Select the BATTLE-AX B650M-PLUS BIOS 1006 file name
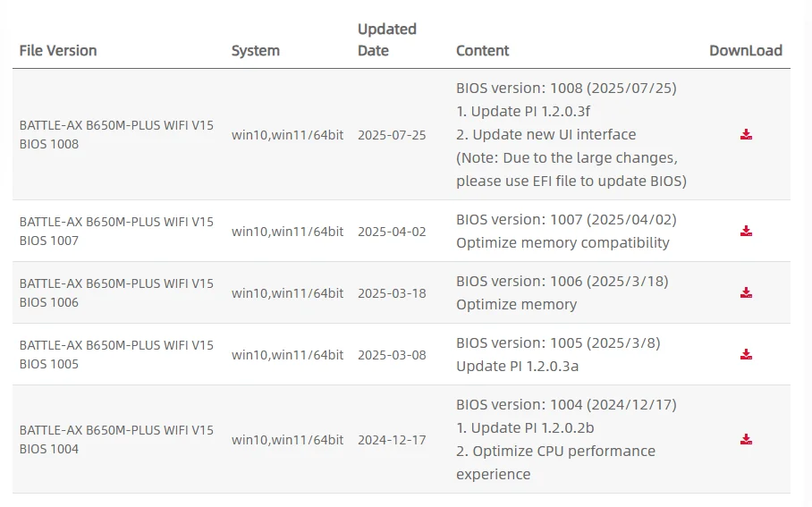812x507 pixels. click(116, 293)
